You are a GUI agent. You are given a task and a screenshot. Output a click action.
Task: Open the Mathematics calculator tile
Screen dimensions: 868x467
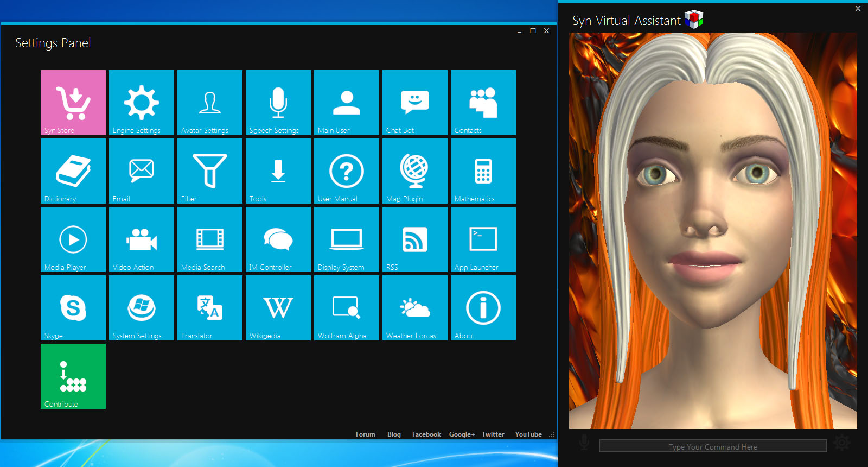point(483,171)
